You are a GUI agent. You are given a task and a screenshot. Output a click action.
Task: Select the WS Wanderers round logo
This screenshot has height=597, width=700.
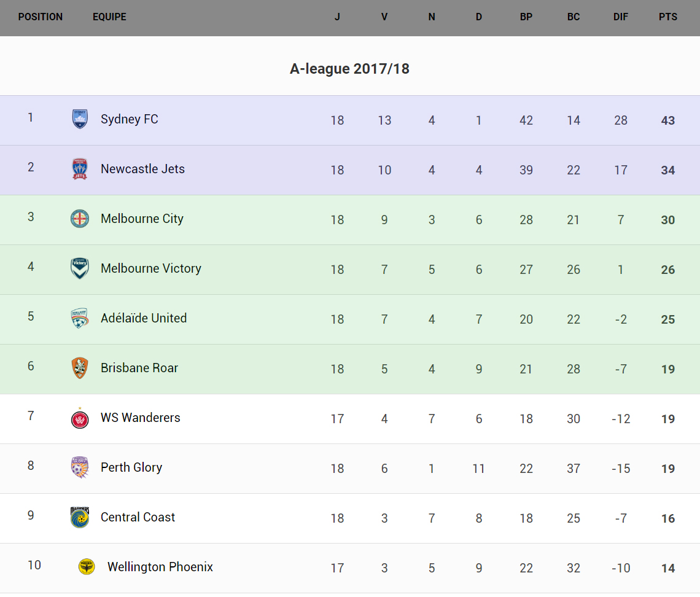point(80,418)
